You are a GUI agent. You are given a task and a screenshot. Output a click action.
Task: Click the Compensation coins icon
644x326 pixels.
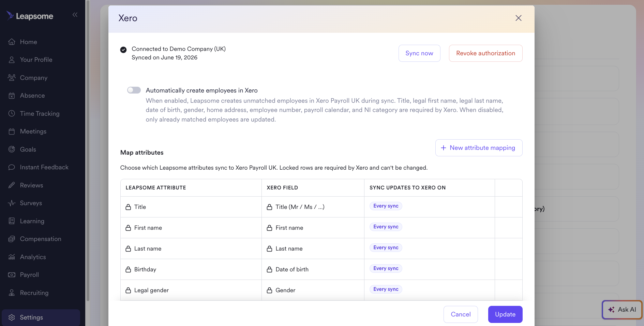tap(12, 239)
